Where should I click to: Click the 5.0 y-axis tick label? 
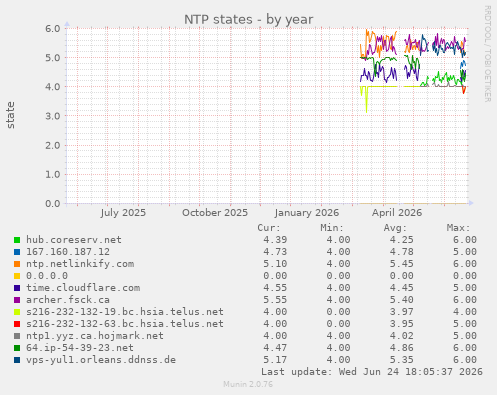point(53,58)
